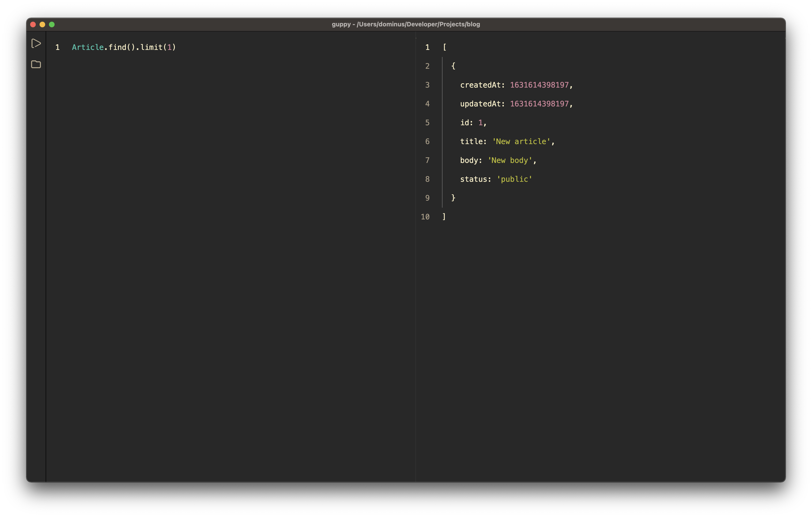This screenshot has width=812, height=517.
Task: Click the createdAt value 1631614398197
Action: (539, 85)
